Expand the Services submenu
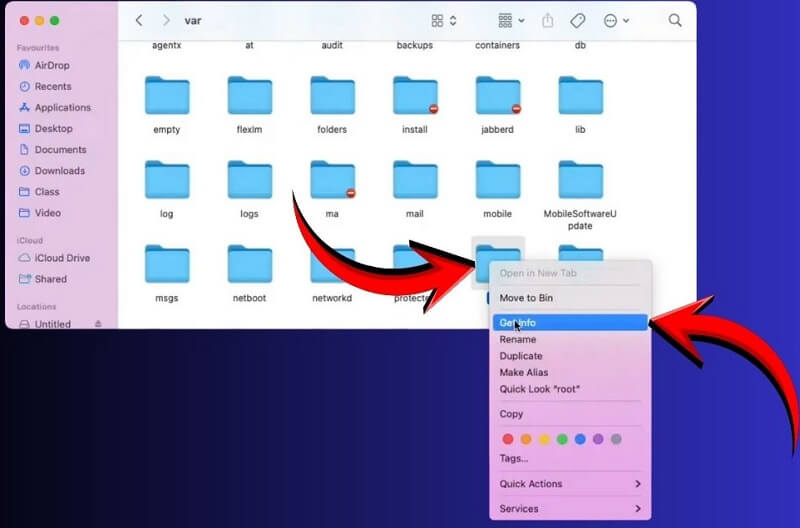 tap(570, 509)
